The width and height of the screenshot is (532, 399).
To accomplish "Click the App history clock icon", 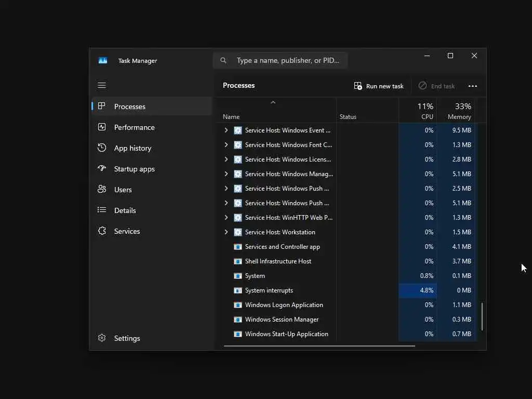I will tap(102, 148).
